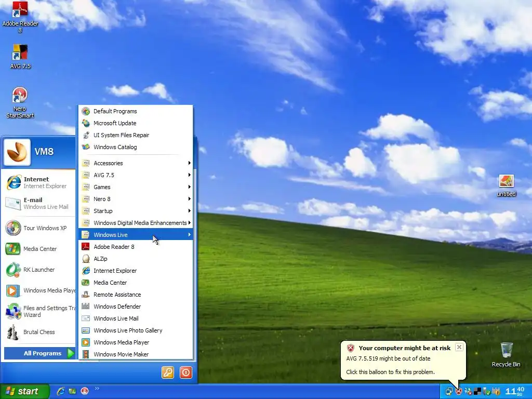Open Microsoft Update
This screenshot has height=399, width=532.
click(136, 123)
